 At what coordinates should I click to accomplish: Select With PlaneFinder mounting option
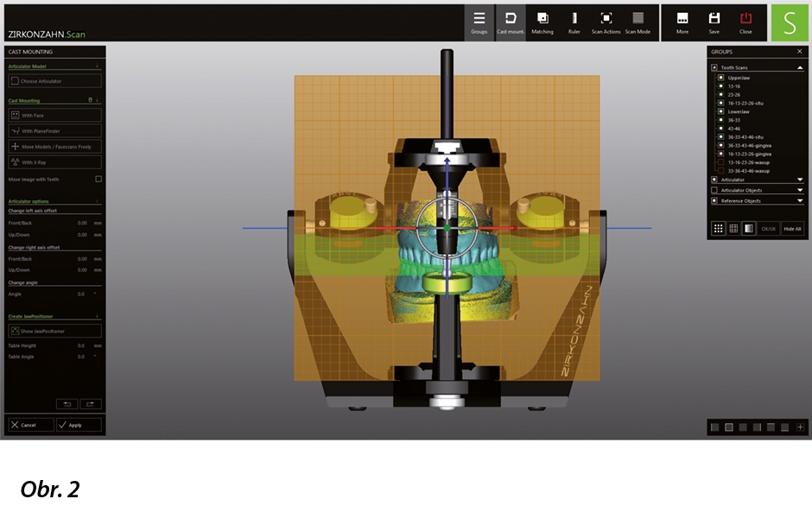55,131
